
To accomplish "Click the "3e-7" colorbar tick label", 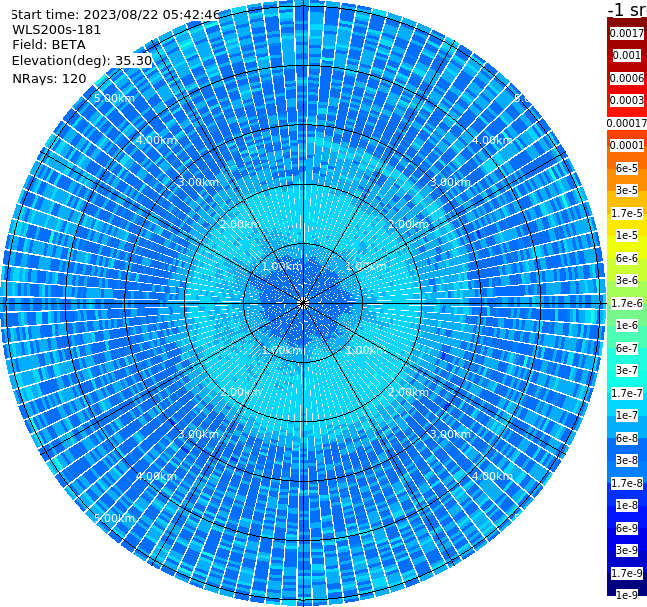I will point(627,370).
